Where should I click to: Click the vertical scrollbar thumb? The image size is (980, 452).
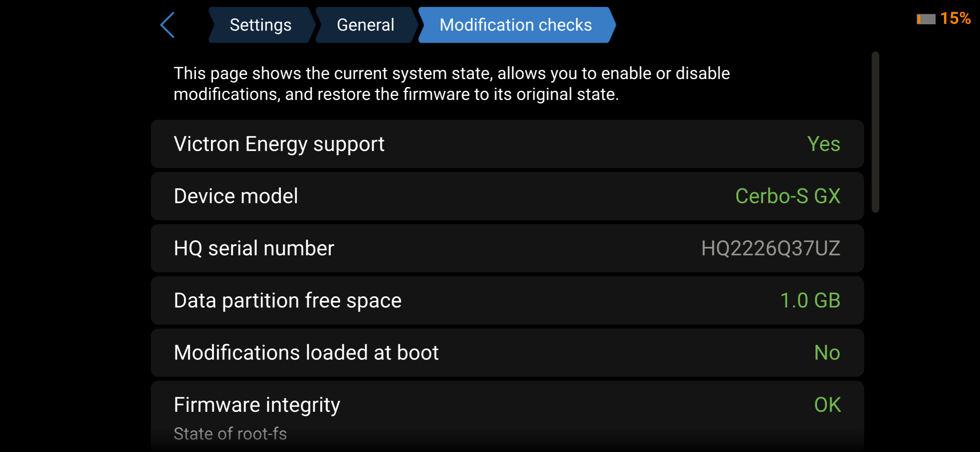pos(875,132)
